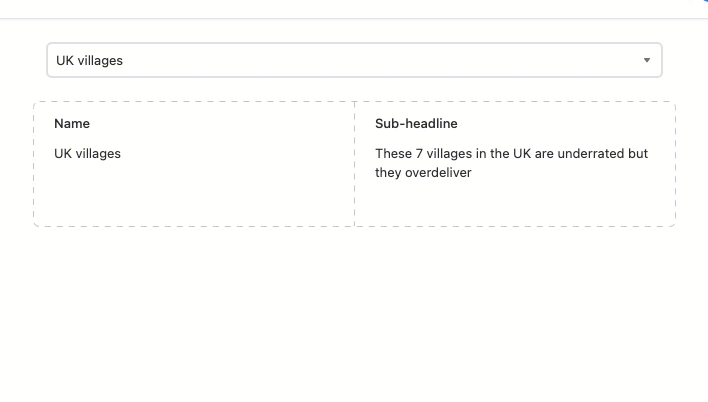Click the dropdown arrow in the selector
This screenshot has height=402, width=708.
(x=647, y=60)
